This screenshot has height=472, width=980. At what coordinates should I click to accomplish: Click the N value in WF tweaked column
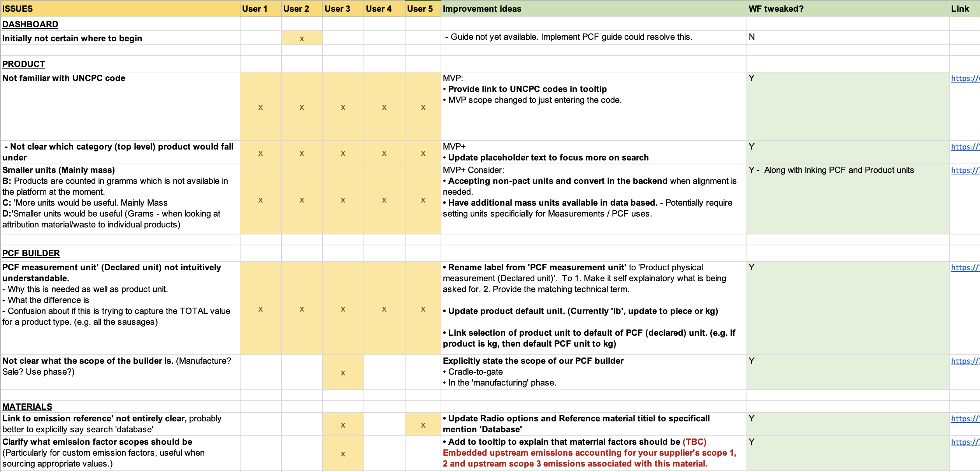click(752, 37)
